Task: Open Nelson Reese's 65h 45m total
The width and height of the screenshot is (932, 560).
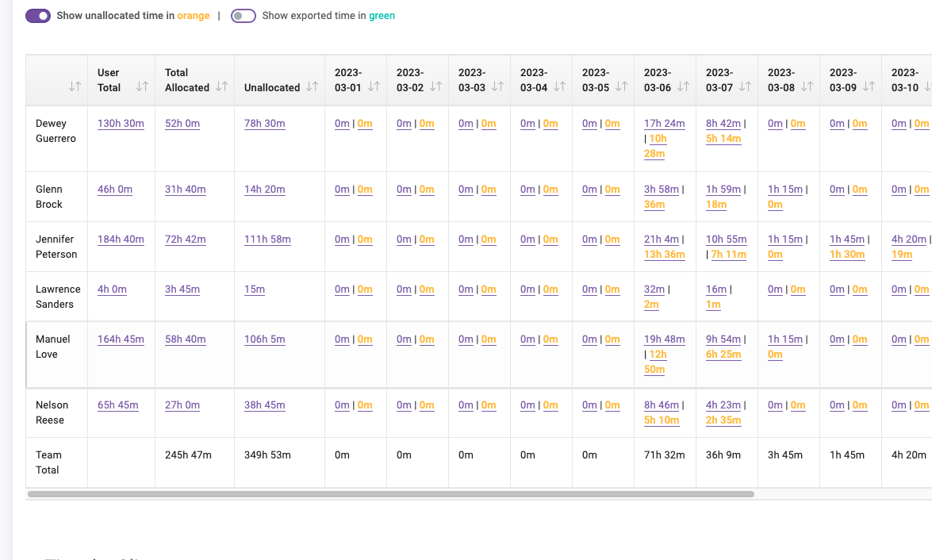Action: (x=117, y=405)
